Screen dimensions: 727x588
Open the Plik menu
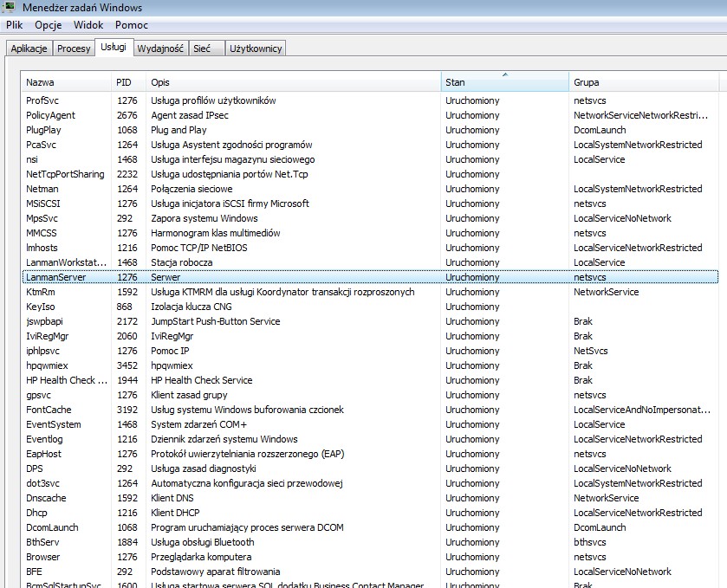click(x=15, y=25)
